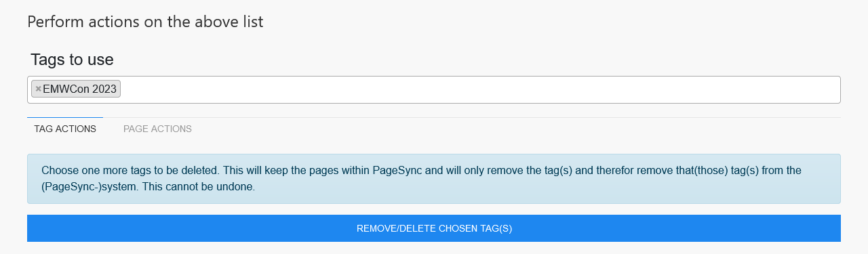Click the Tags to use heading
The height and width of the screenshot is (254, 868).
pyautogui.click(x=72, y=60)
